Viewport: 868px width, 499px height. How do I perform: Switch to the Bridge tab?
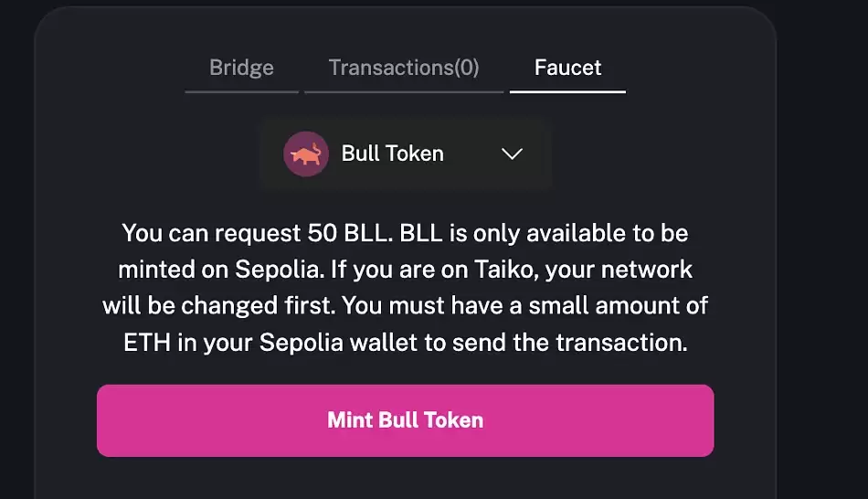[x=241, y=68]
